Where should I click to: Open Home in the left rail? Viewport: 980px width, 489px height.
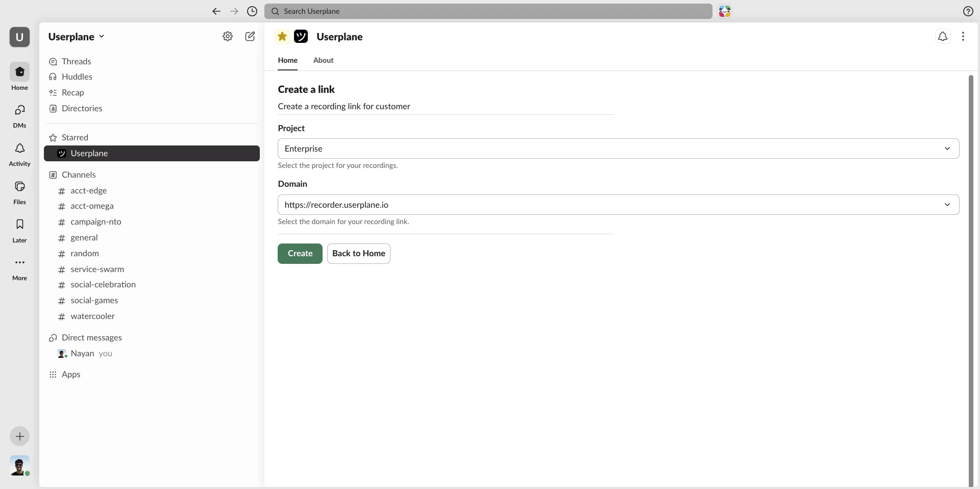point(19,77)
